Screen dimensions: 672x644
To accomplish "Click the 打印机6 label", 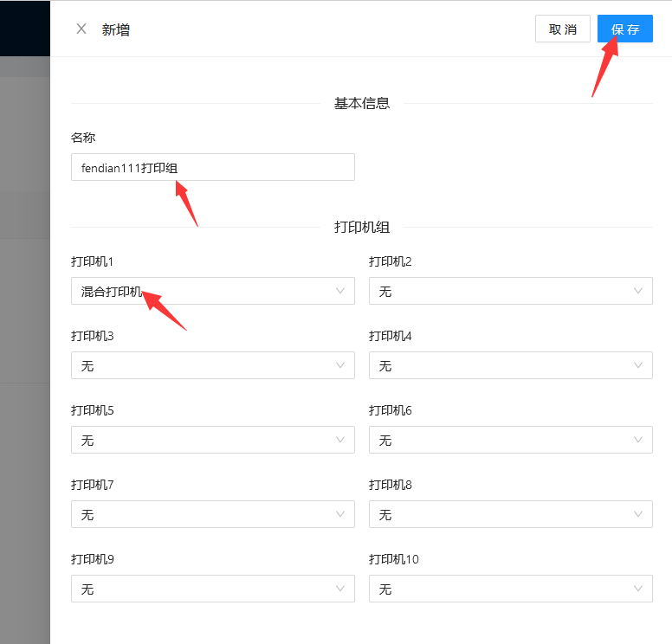I will [x=391, y=410].
